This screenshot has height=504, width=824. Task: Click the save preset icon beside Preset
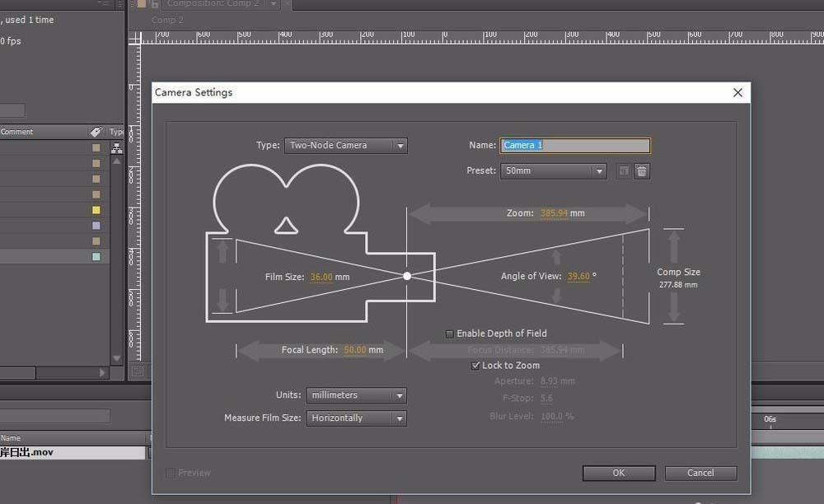click(624, 171)
